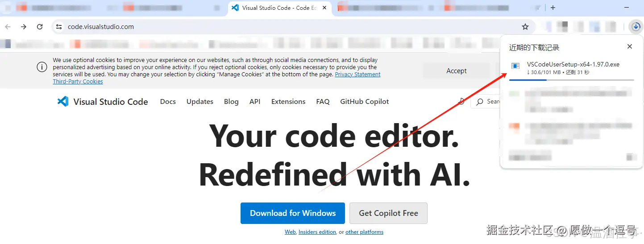Bookmark this page with the star icon
This screenshot has height=244, width=644.
click(x=525, y=27)
